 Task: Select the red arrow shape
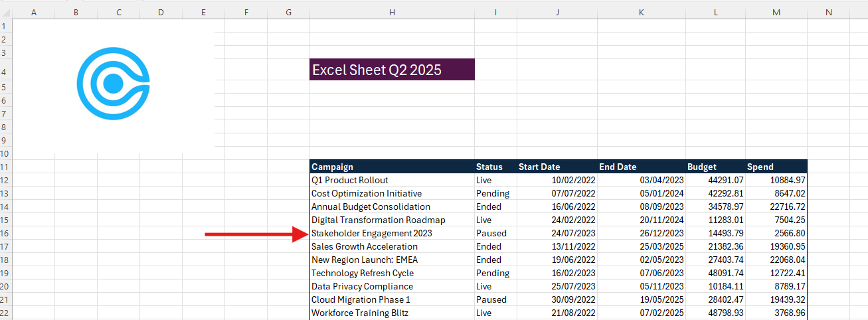[252, 234]
